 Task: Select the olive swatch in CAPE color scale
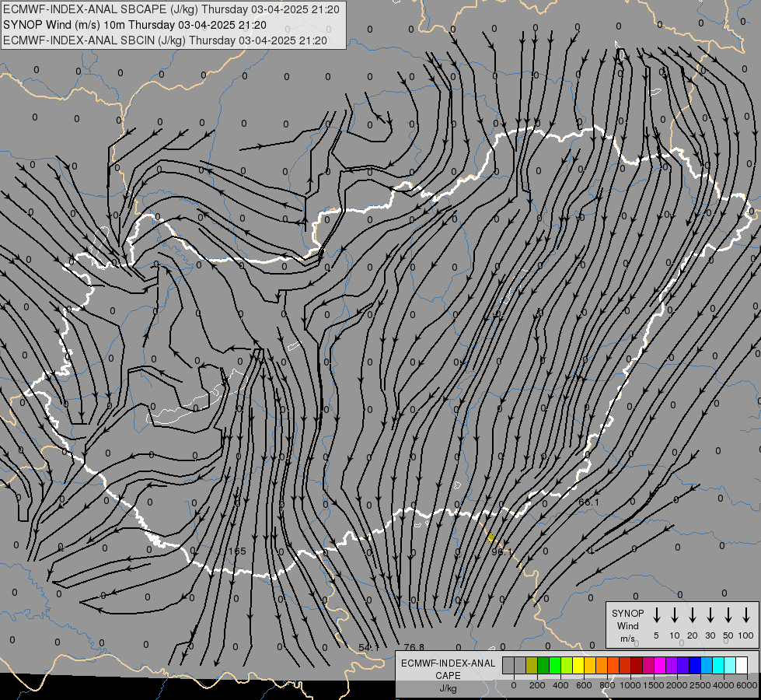(x=532, y=665)
